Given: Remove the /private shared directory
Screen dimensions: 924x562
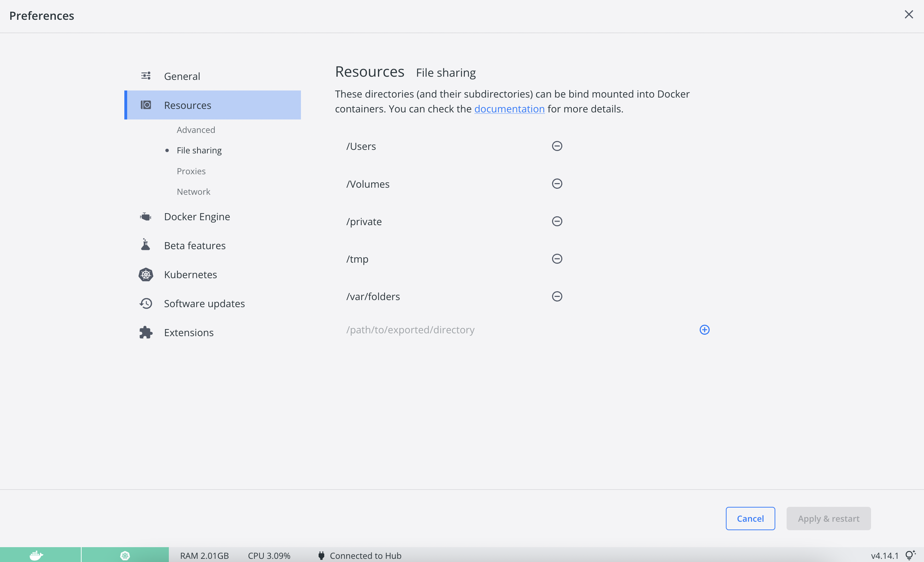Looking at the screenshot, I should tap(557, 221).
